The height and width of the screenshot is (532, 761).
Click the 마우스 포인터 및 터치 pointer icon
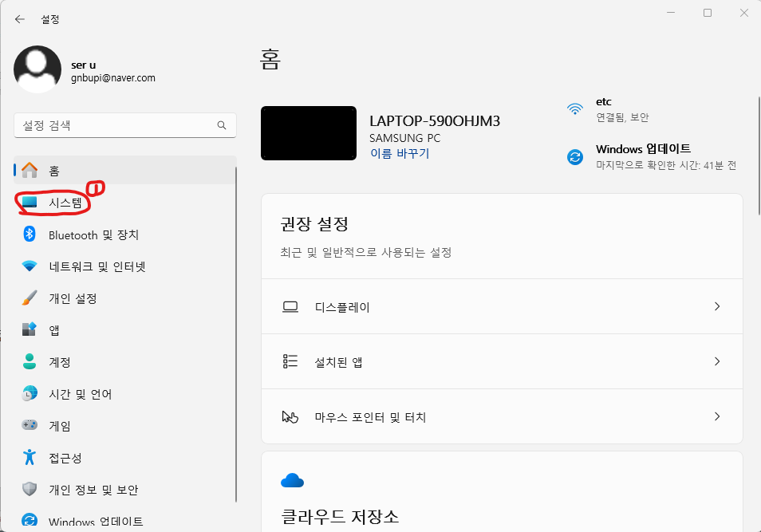[x=290, y=416]
